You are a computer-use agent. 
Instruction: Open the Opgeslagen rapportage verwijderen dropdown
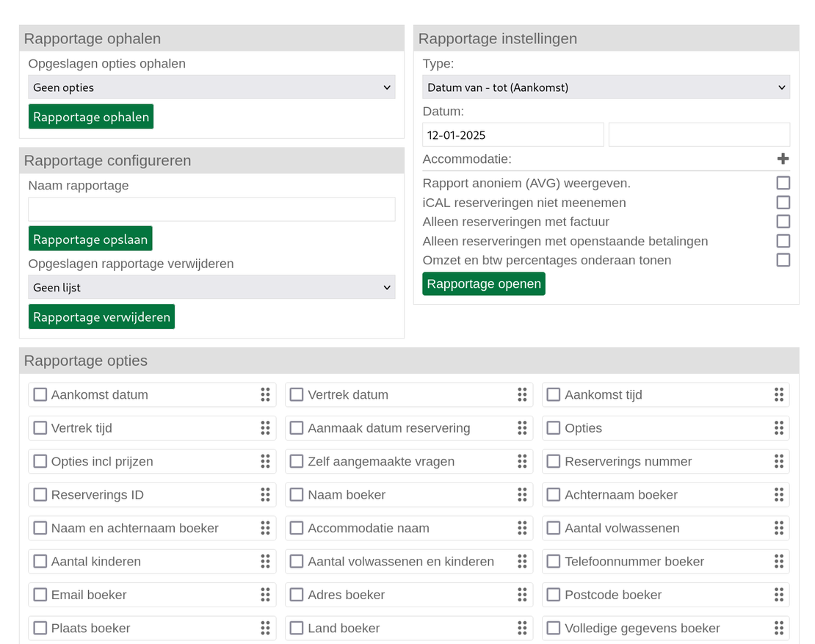tap(211, 288)
